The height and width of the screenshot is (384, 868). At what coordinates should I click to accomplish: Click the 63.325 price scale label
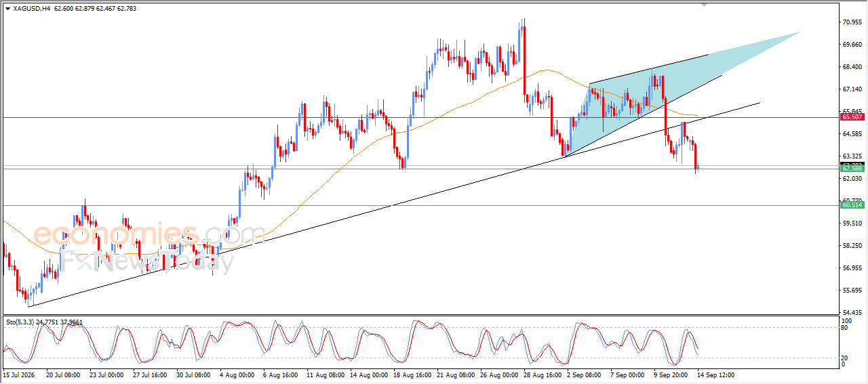point(852,156)
